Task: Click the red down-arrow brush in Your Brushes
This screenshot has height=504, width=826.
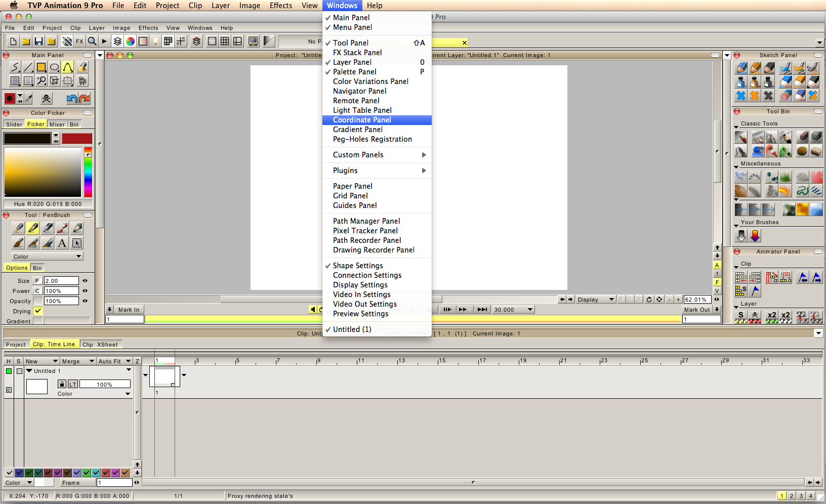Action: 755,236
